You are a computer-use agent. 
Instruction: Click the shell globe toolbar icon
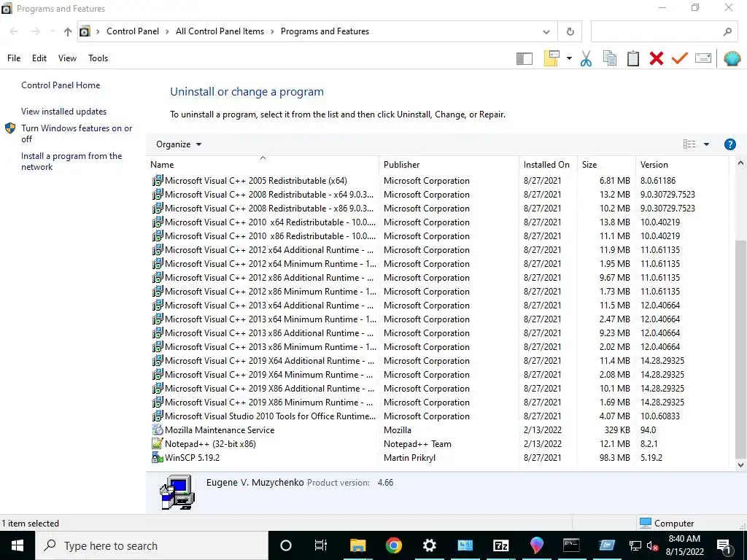732,58
